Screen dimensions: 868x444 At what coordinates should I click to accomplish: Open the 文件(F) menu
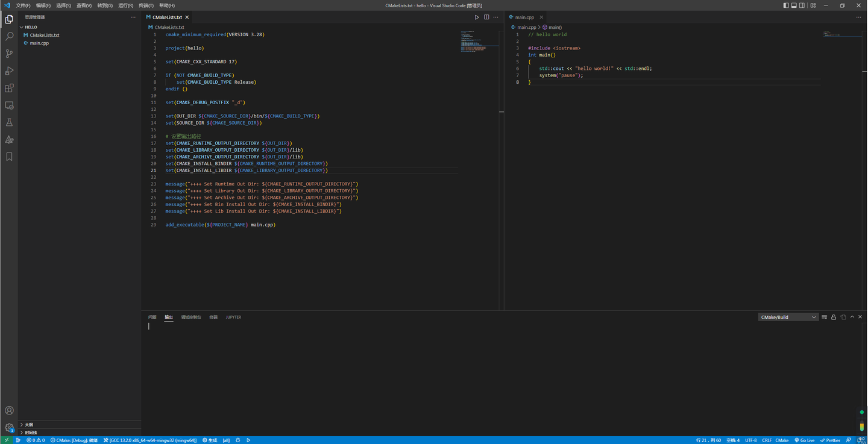[x=22, y=5]
